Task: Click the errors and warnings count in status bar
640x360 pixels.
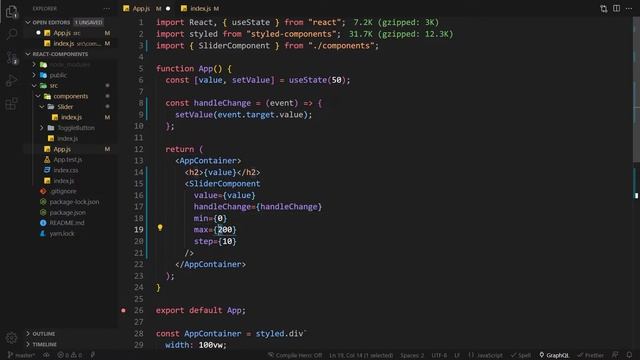Action: pyautogui.click(x=70, y=355)
